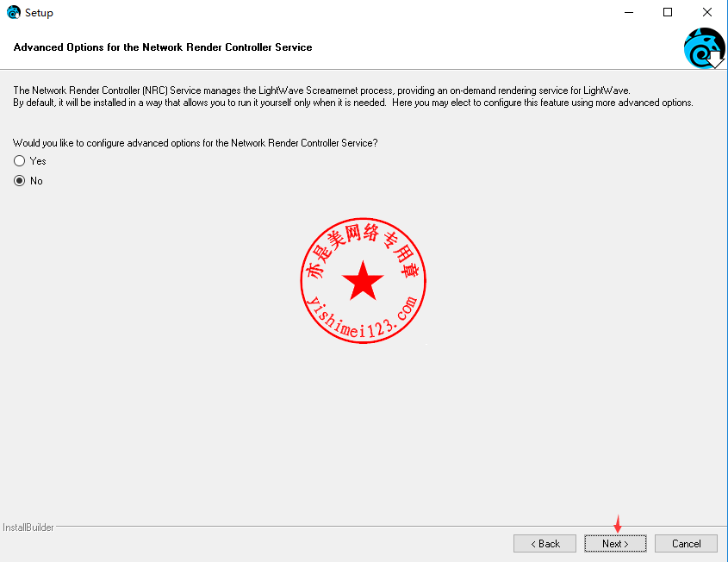Go back with the Back button
Viewport: 728px width, 562px height.
click(x=544, y=543)
